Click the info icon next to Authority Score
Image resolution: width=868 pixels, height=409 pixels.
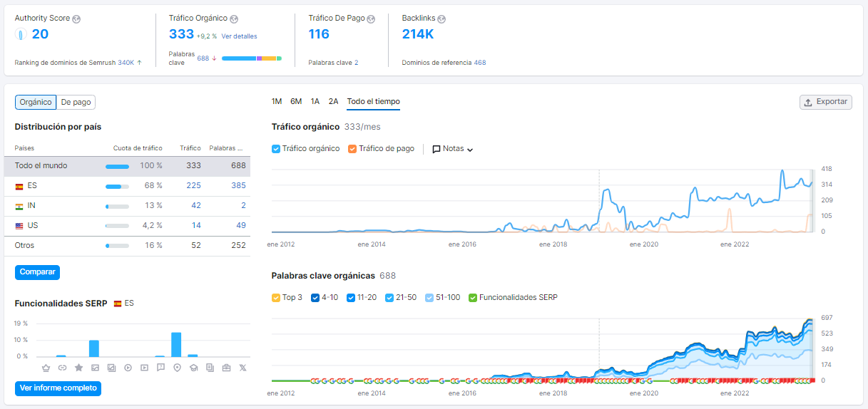77,19
